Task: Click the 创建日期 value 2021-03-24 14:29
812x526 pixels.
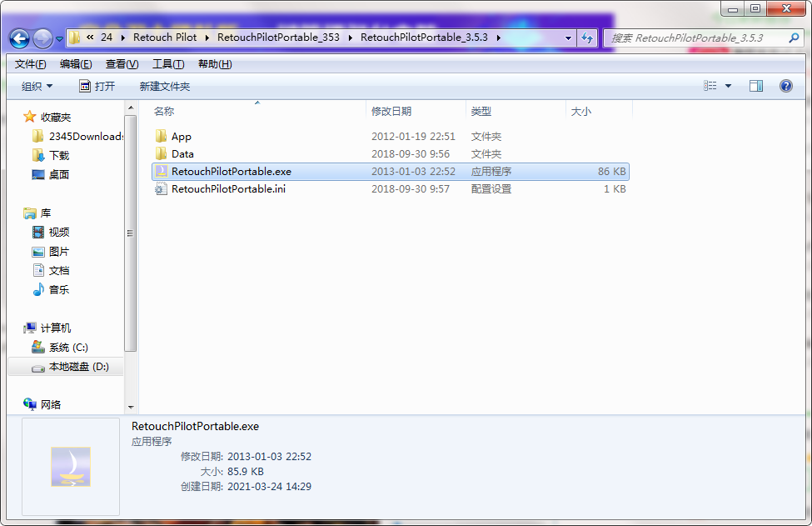Action: [x=269, y=487]
